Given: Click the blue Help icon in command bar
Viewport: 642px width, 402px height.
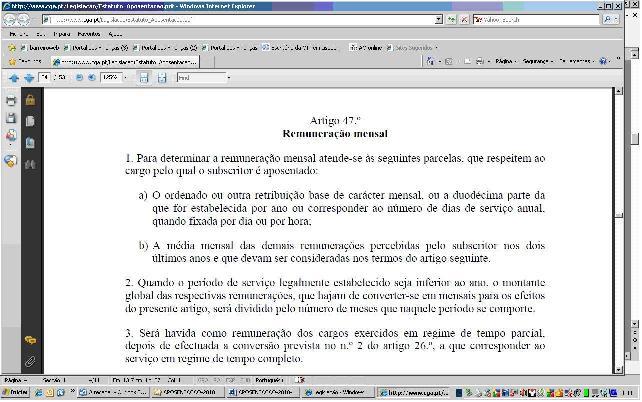Looking at the screenshot, I should pyautogui.click(x=603, y=61).
